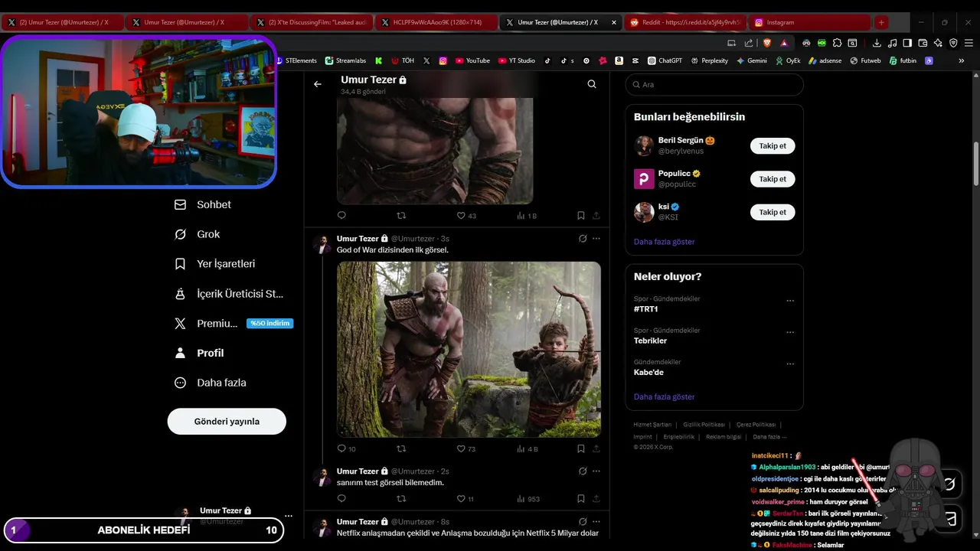The height and width of the screenshot is (551, 980).
Task: Expand Daha fazla sidebar menu
Action: (x=211, y=383)
